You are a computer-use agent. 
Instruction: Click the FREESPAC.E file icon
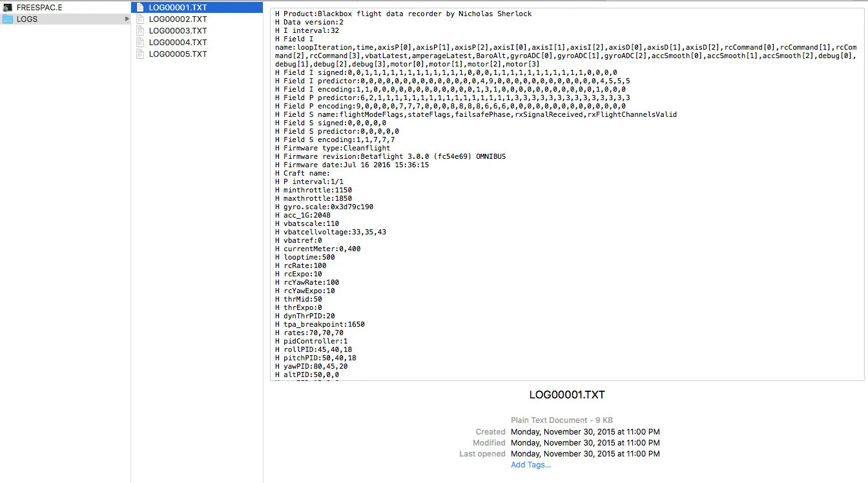click(8, 8)
